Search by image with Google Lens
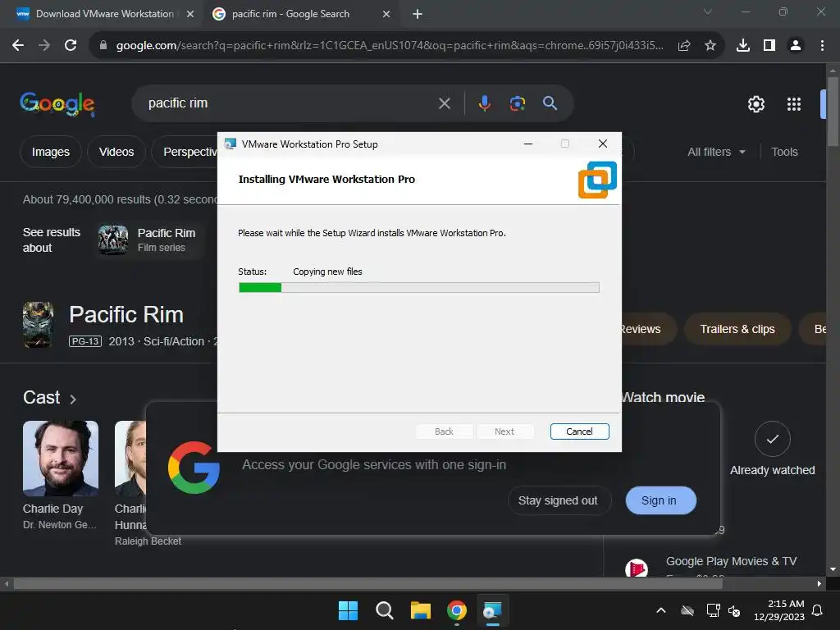Screen dimensions: 840x630 (x=518, y=103)
